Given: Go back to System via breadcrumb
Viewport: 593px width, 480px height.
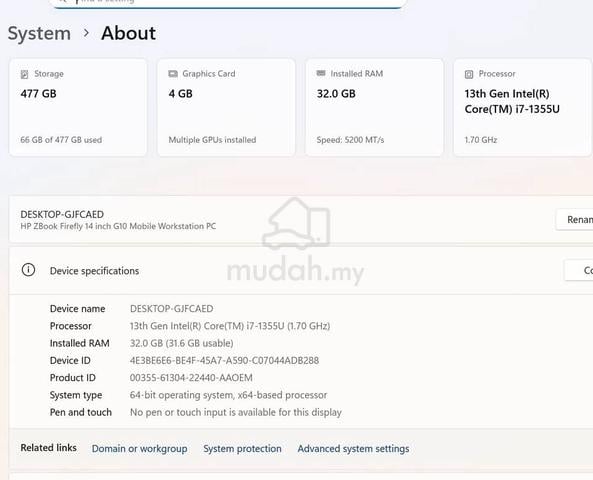Looking at the screenshot, I should click(39, 33).
